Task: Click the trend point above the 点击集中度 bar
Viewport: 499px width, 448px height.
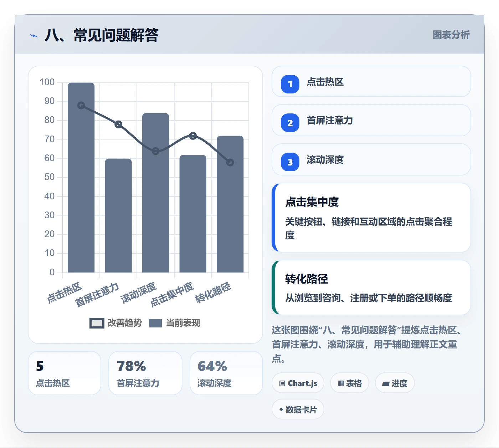Action: [193, 136]
